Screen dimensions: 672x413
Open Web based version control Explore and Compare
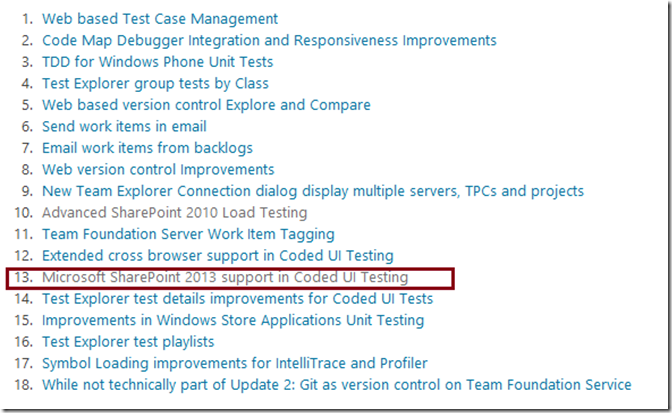tap(206, 105)
